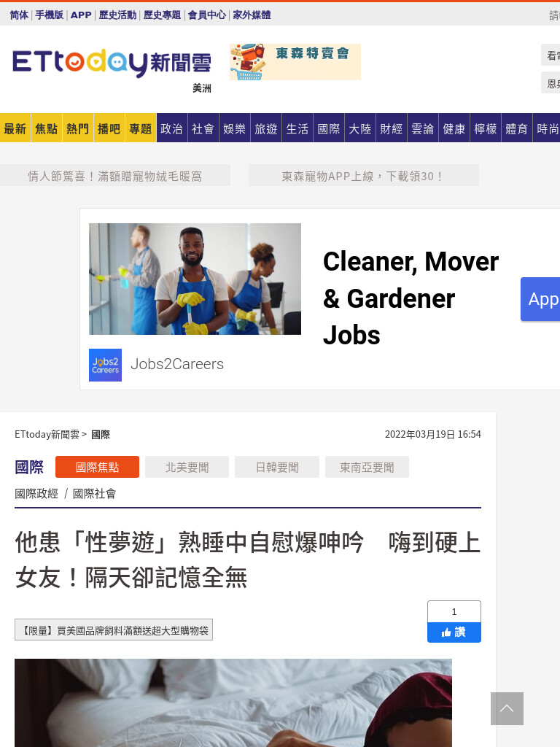560x747 pixels.
Task: Click the ETtoday新聞雲 logo
Action: tap(112, 63)
